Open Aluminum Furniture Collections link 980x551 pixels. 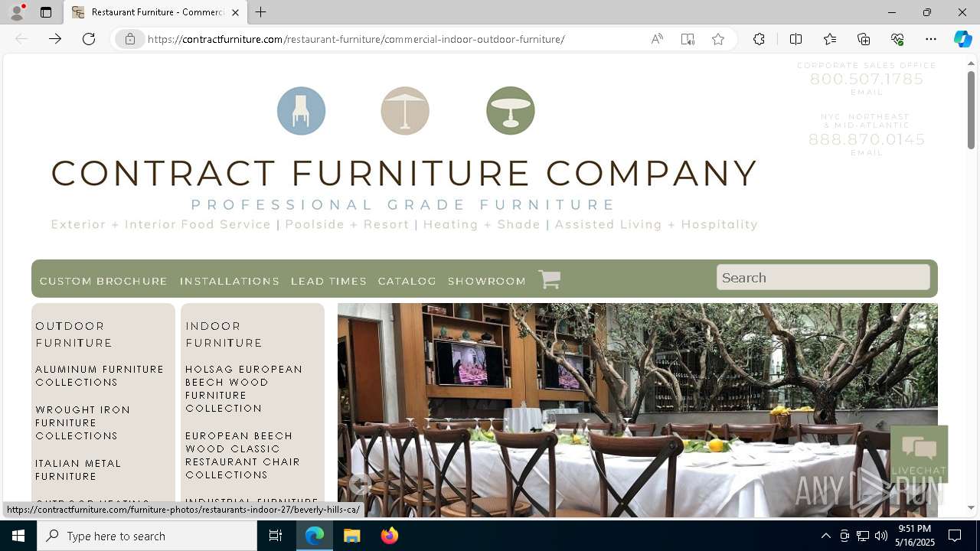pos(100,376)
